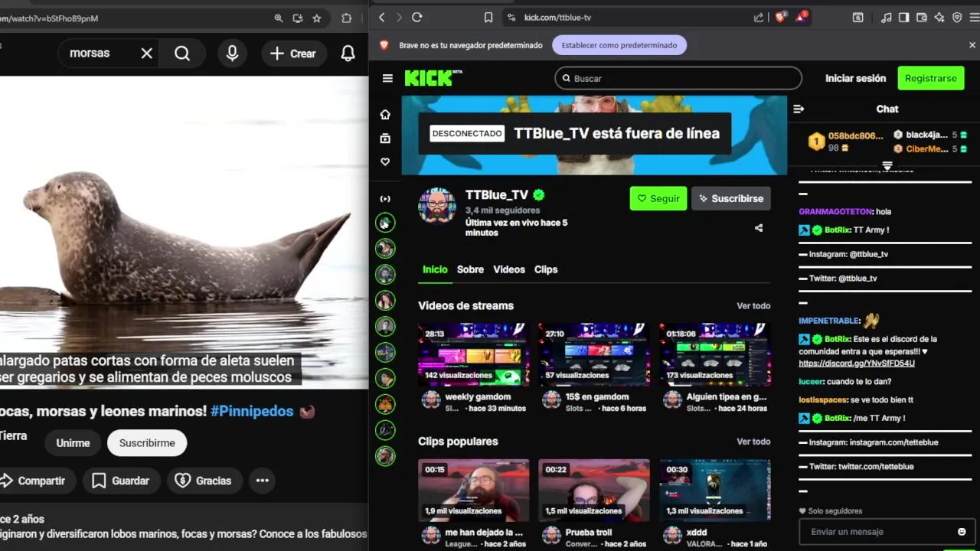Open the discord.gg invite link in chat

857,363
